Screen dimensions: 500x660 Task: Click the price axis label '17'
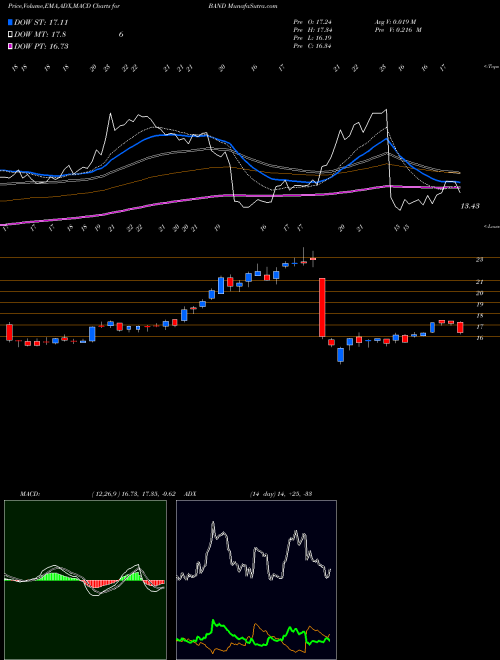[x=479, y=327]
